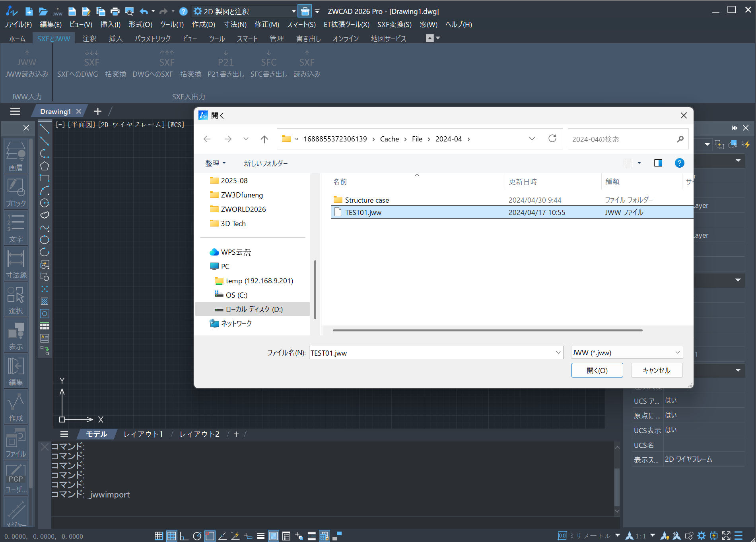The height and width of the screenshot is (542, 756).
Task: Click 新しいフォルダー button
Action: click(266, 163)
